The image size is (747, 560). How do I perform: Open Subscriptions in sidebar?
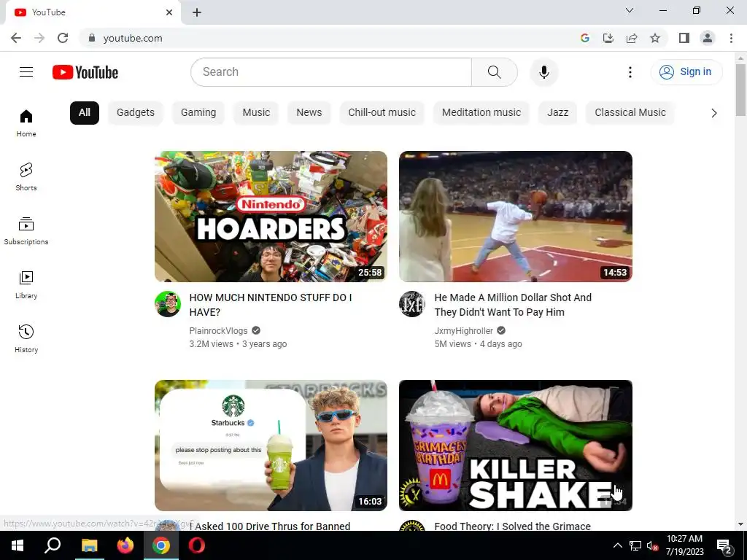click(x=26, y=230)
